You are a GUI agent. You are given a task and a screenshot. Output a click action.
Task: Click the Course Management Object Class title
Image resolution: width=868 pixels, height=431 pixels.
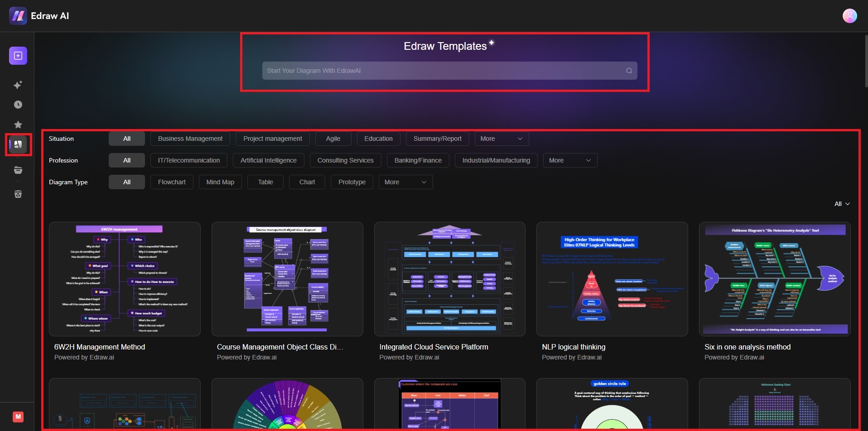pos(280,347)
